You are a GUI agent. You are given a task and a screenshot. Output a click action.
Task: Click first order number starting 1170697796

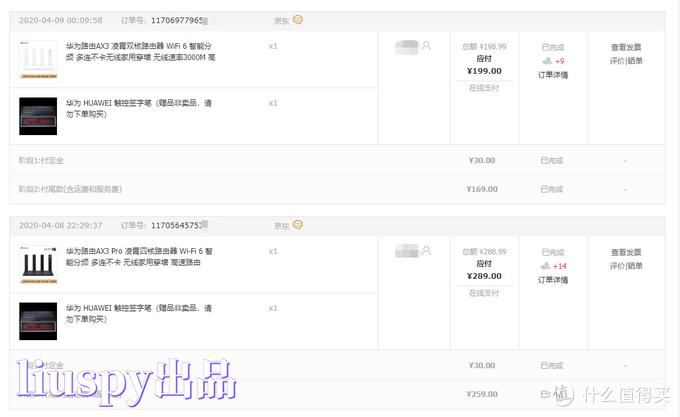[179, 20]
